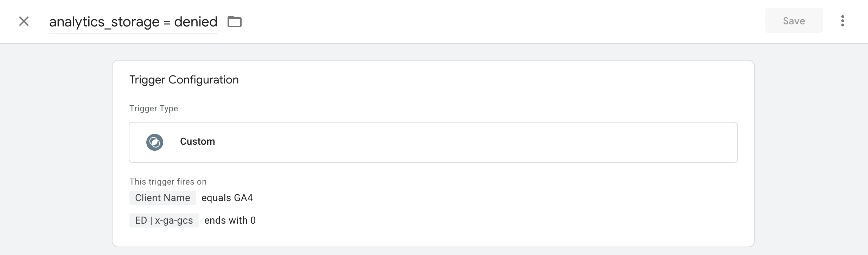Close the trigger editor with the X icon
The image size is (868, 255).
(24, 21)
